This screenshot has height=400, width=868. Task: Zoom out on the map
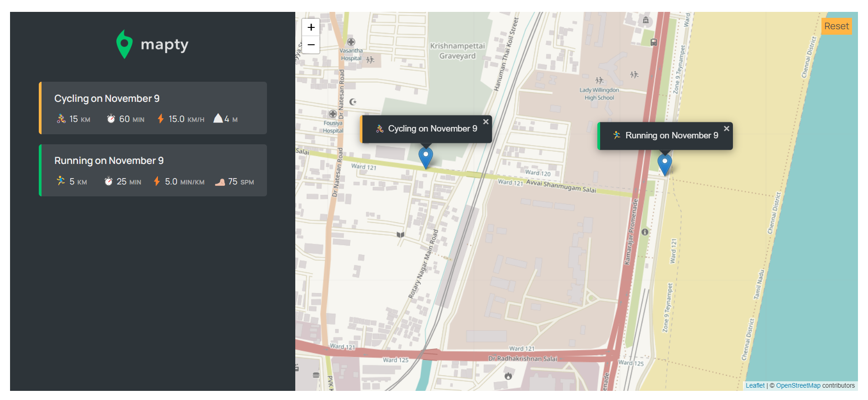click(311, 45)
